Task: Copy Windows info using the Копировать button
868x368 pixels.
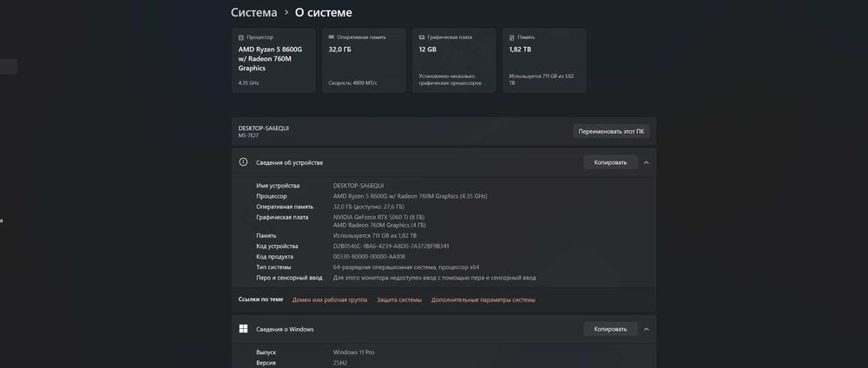Action: pos(610,329)
